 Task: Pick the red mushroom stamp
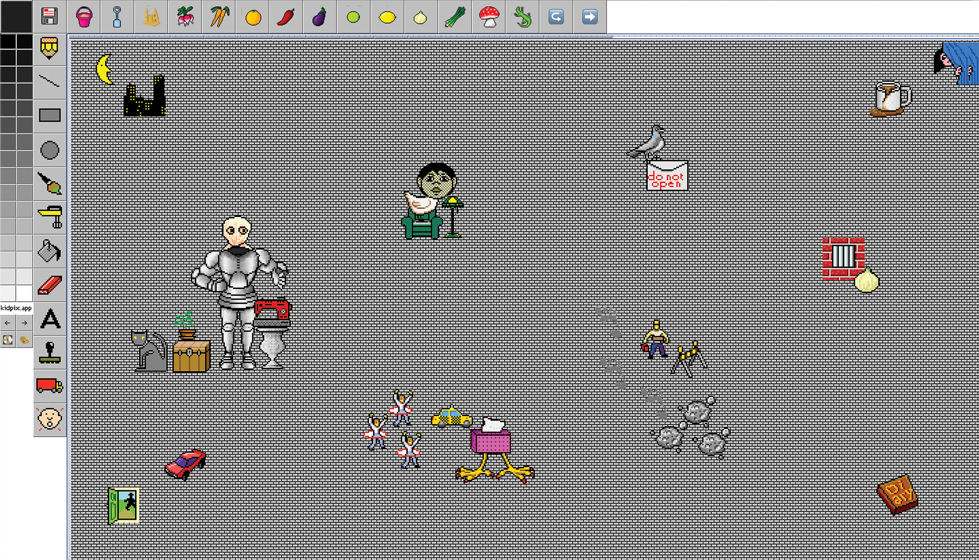pyautogui.click(x=488, y=17)
